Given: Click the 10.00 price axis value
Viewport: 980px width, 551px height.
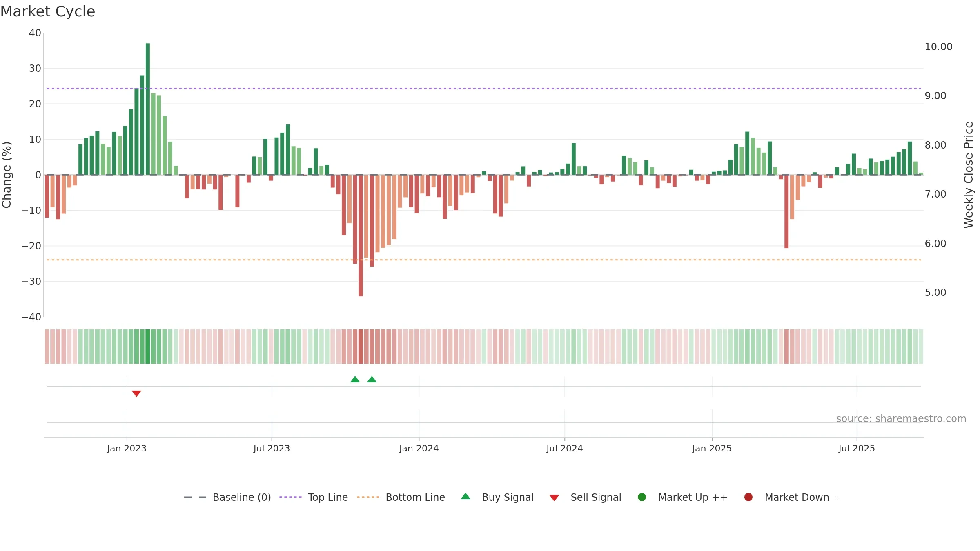Looking at the screenshot, I should coord(938,47).
